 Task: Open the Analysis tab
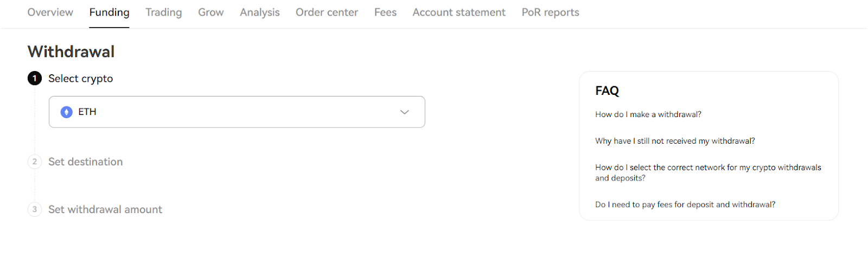click(x=260, y=12)
